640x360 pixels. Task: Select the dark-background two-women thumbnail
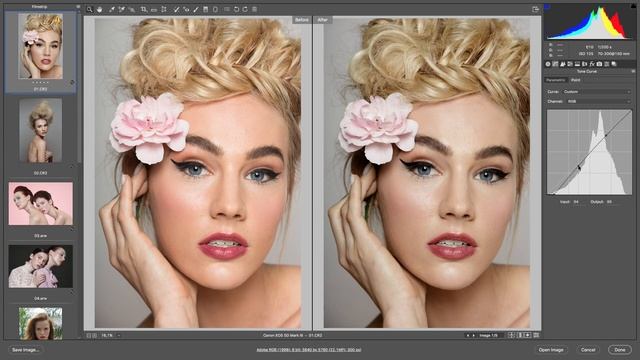[x=40, y=267]
